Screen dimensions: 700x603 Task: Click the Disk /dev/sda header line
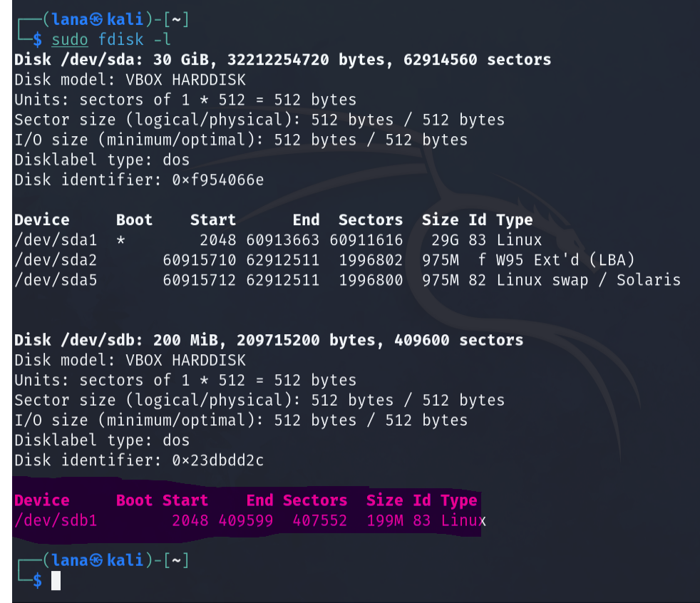[282, 59]
